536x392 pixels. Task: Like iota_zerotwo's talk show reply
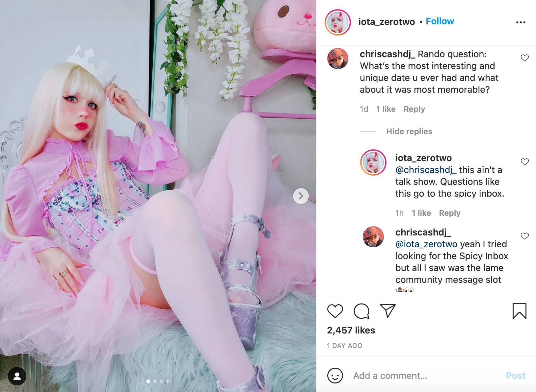[x=525, y=162]
